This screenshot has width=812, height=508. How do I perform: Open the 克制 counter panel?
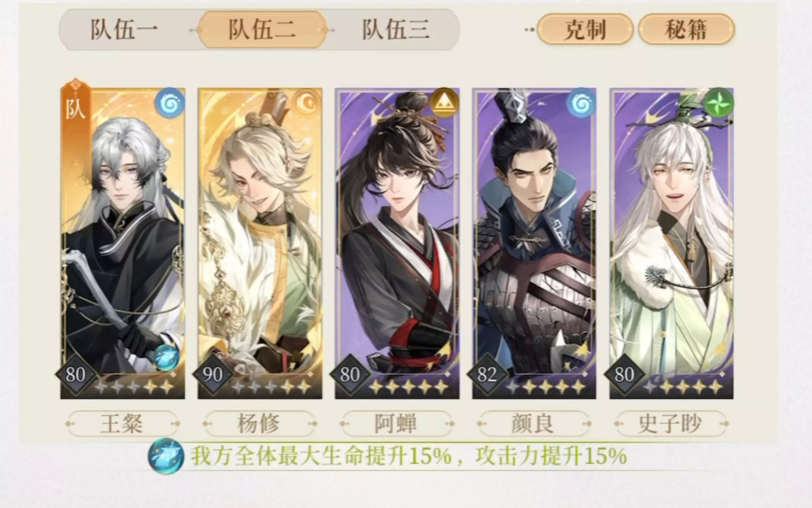[x=585, y=29]
